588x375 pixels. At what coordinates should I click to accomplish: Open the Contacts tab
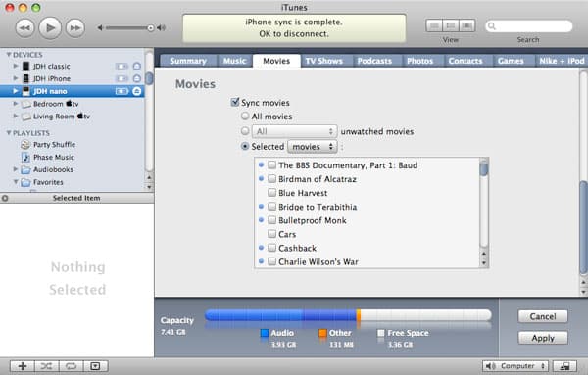465,61
